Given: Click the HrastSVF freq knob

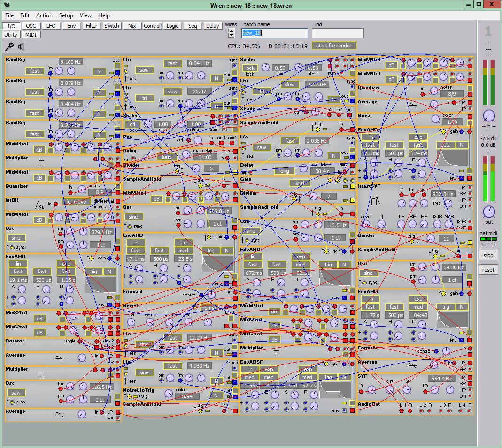Looking at the screenshot, I should (448, 203).
